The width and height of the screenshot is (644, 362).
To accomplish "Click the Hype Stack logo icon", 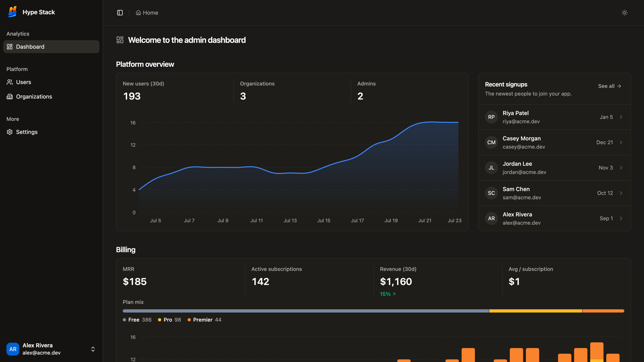I will [x=12, y=12].
